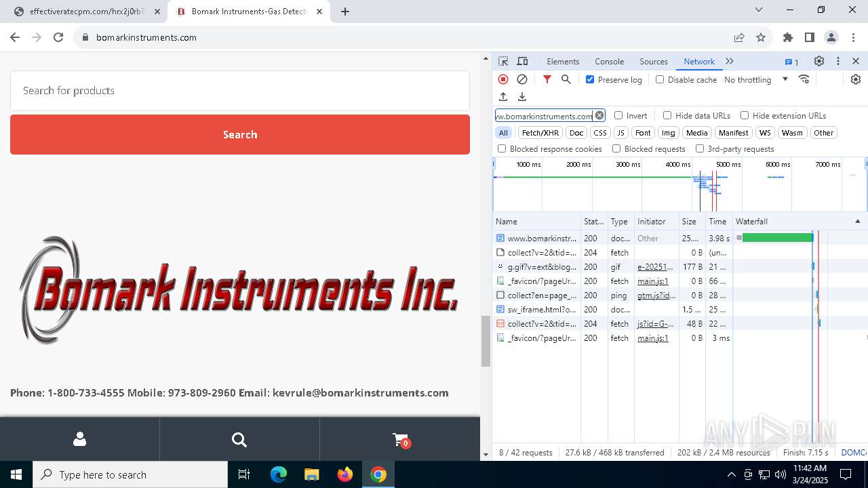This screenshot has height=488, width=868.
Task: Uncheck Preserve log checkbox
Action: pos(590,79)
